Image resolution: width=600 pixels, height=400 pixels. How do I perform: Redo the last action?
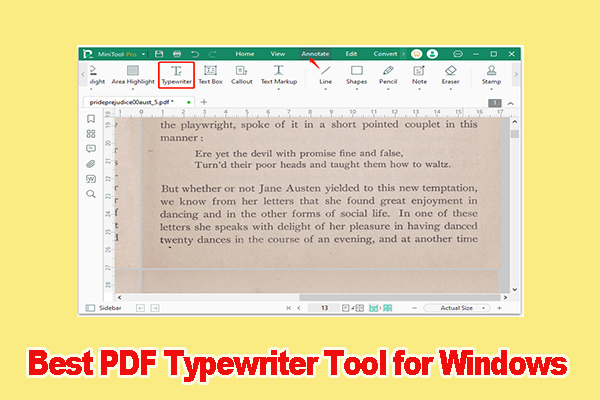pyautogui.click(x=212, y=54)
